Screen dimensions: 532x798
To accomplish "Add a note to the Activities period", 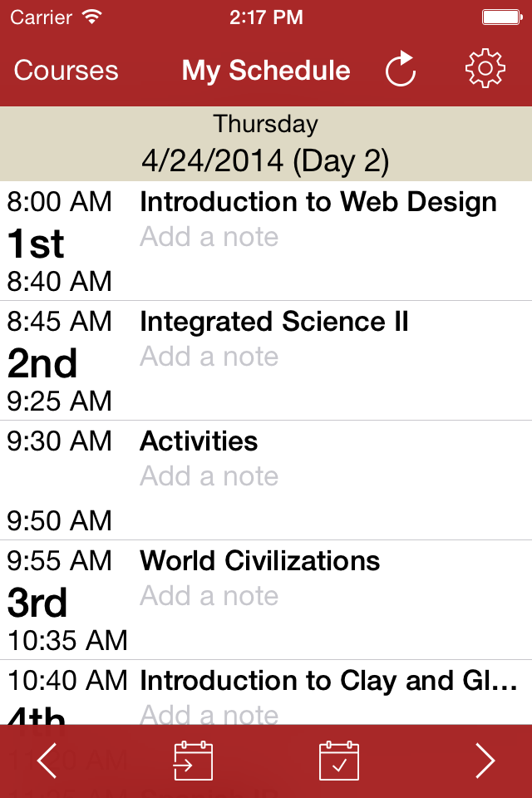I will (x=209, y=476).
